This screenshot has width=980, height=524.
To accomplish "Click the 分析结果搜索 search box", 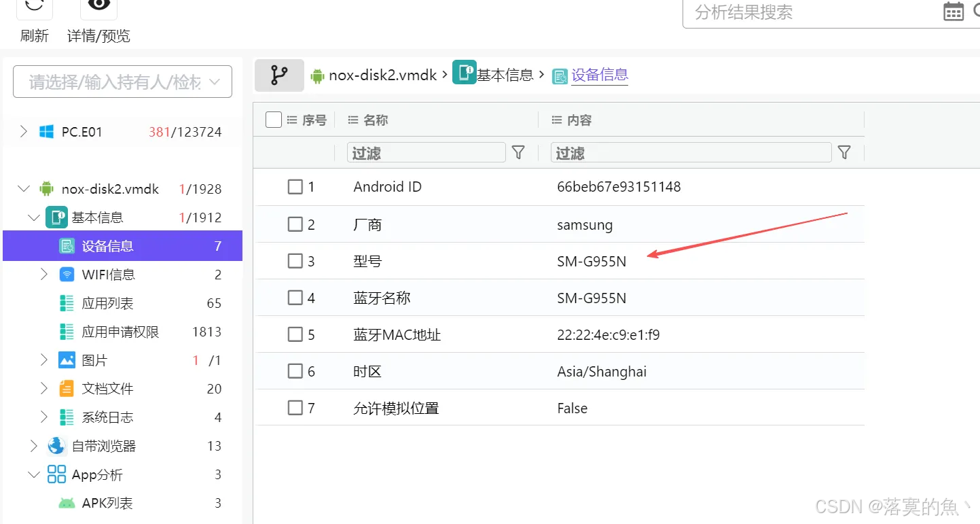I will pyautogui.click(x=815, y=12).
